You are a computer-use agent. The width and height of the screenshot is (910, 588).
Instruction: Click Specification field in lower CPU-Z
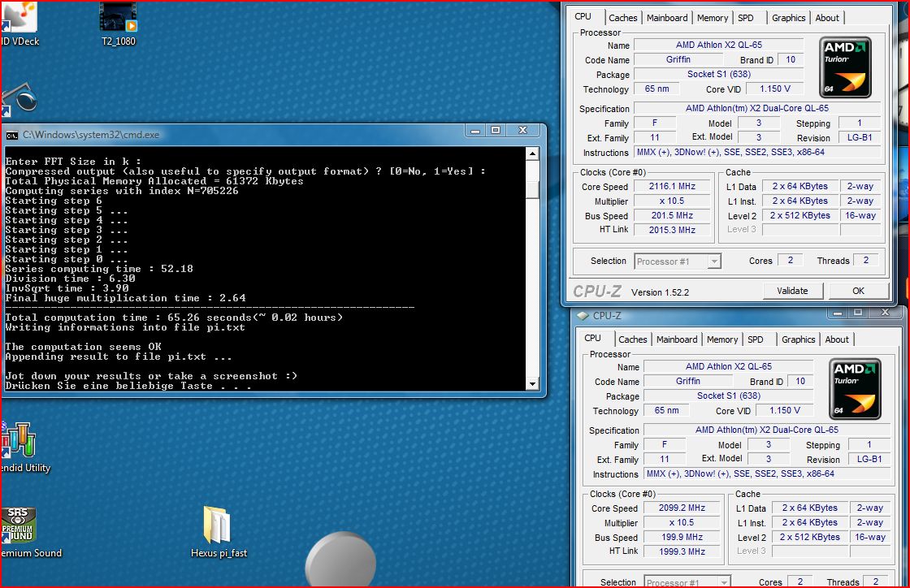point(767,430)
